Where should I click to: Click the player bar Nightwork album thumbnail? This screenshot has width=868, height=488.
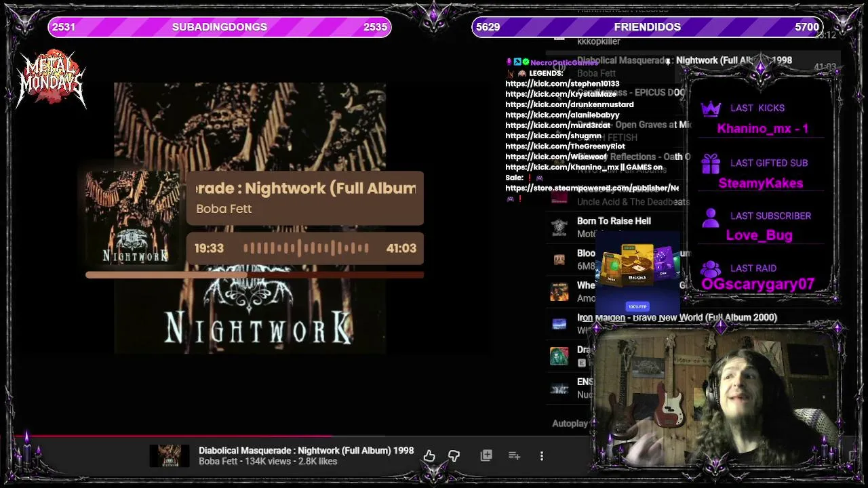tap(170, 456)
